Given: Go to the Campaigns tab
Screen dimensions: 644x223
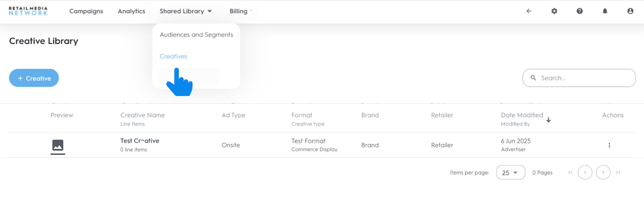Looking at the screenshot, I should pos(86,11).
